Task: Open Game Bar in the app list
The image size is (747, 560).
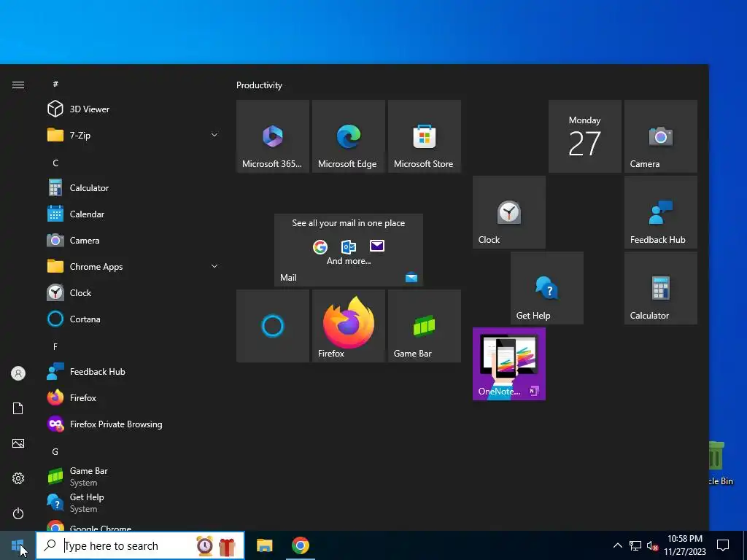Action: tap(133, 477)
